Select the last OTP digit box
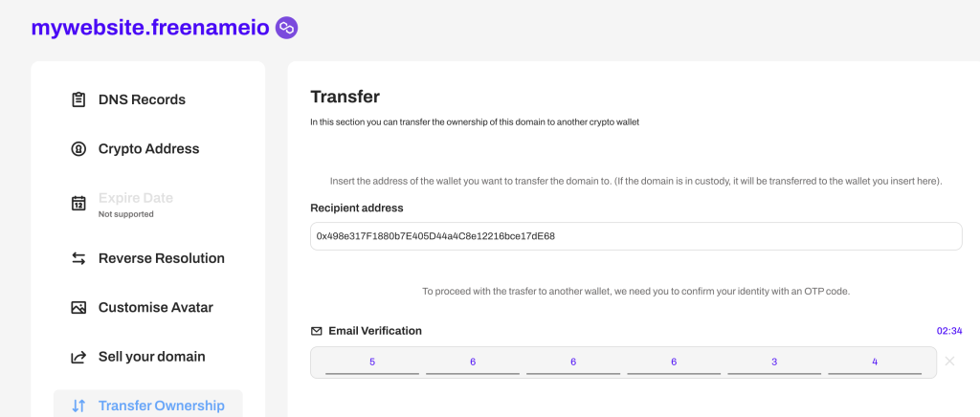This screenshot has height=417, width=980. (875, 362)
